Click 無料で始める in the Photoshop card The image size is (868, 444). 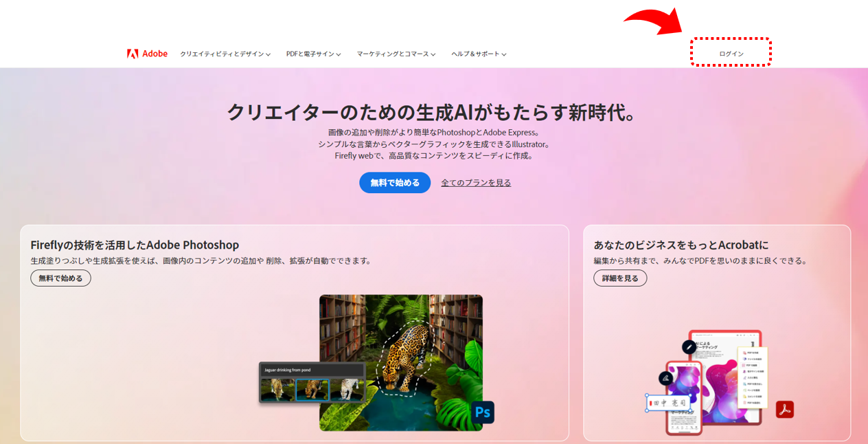click(x=60, y=278)
